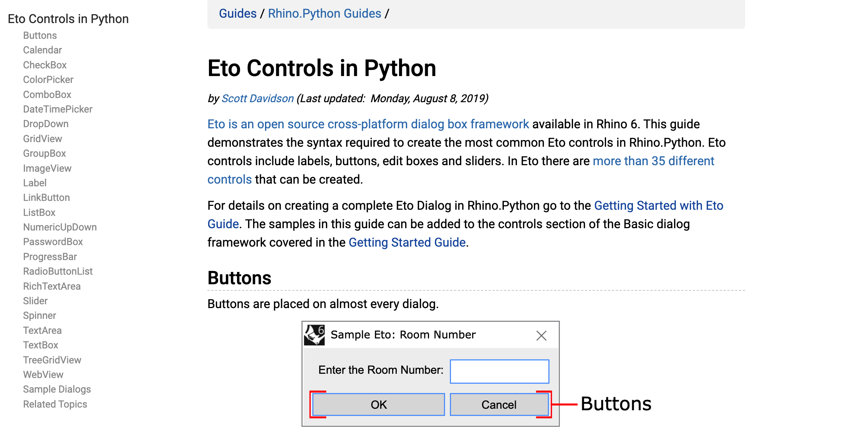
Task: Jump to CheckBox section in sidebar
Action: (x=45, y=65)
